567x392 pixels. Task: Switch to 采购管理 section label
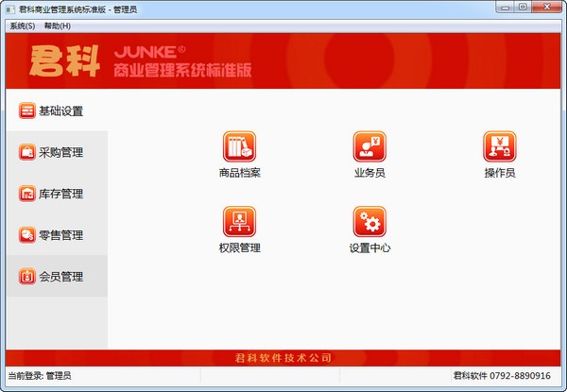point(61,152)
